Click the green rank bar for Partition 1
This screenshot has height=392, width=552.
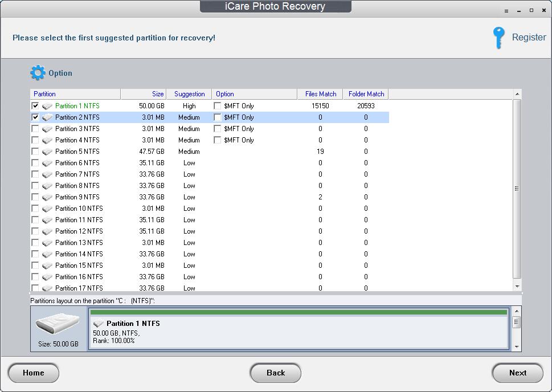(299, 312)
